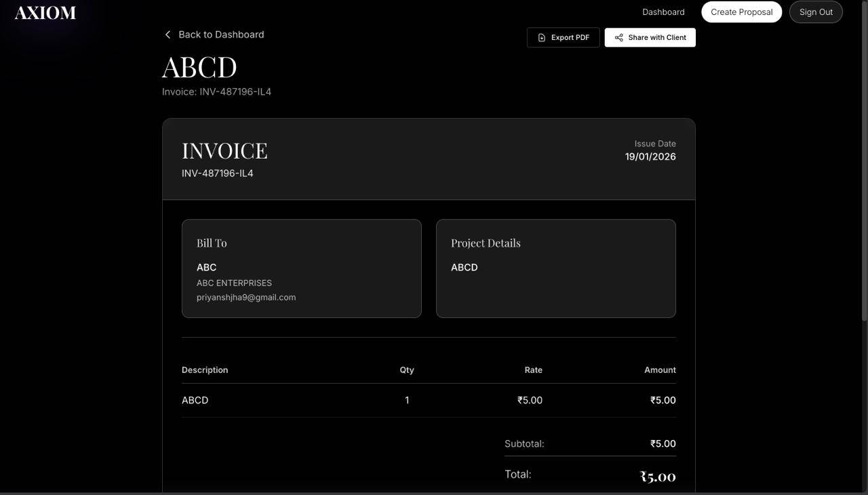
Task: Go back via Back to Dashboard link
Action: point(220,35)
